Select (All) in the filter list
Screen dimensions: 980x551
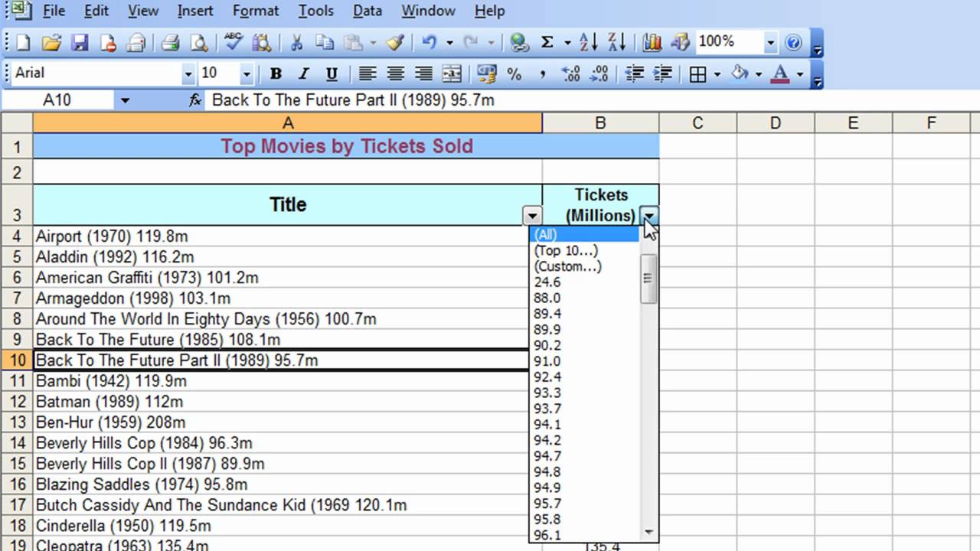586,235
